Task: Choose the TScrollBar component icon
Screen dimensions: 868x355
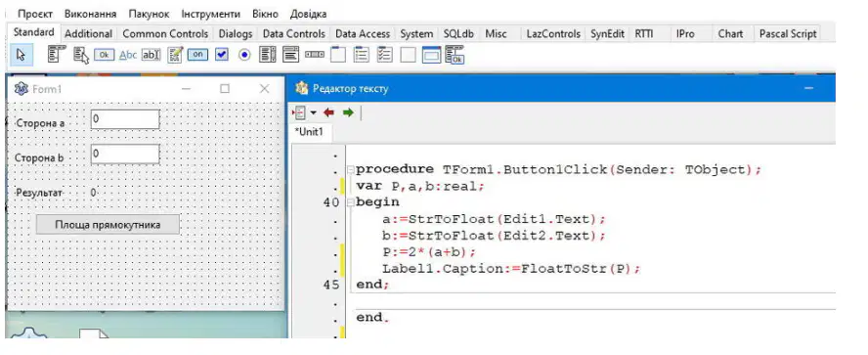Action: coord(315,55)
